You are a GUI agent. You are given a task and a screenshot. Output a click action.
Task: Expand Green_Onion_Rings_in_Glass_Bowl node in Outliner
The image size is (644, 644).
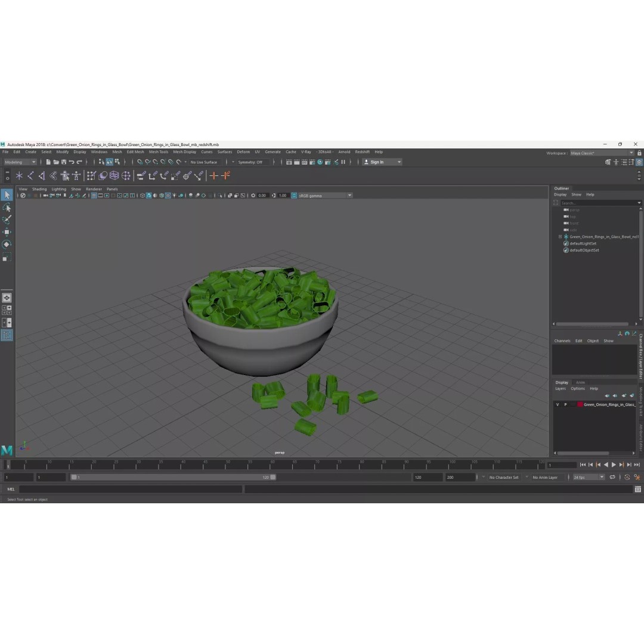point(560,237)
